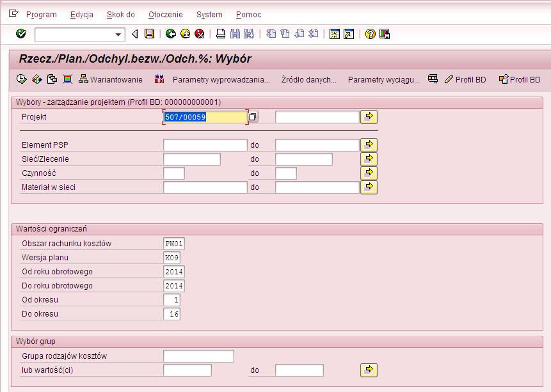The image size is (551, 392).
Task: Click the green Back arrow icon
Action: tap(171, 34)
